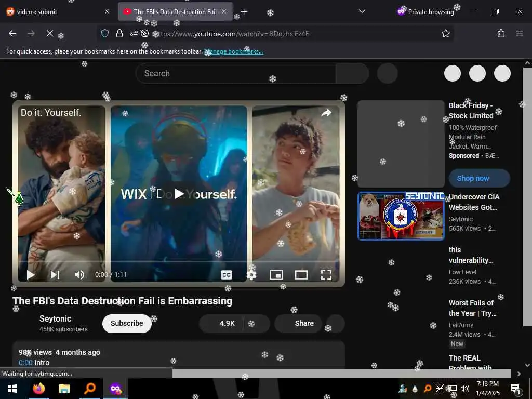Open a new tab with plus button
532x399 pixels.
pos(244,12)
